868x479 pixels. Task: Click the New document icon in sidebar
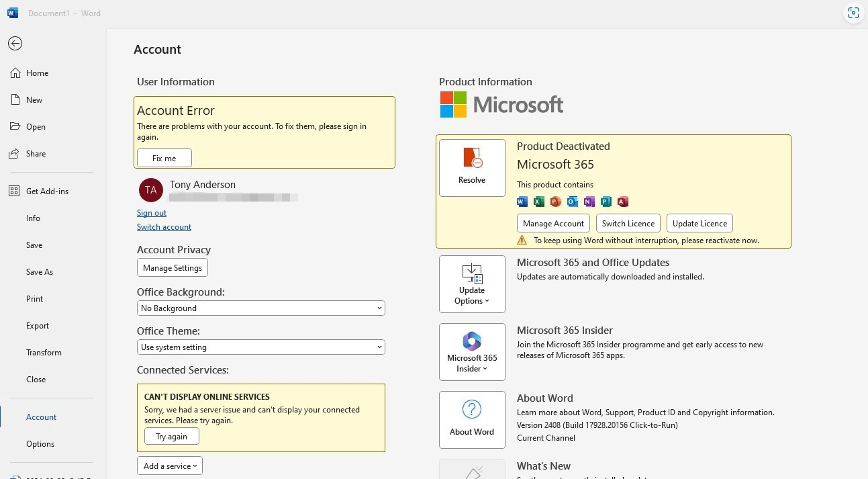pos(15,99)
